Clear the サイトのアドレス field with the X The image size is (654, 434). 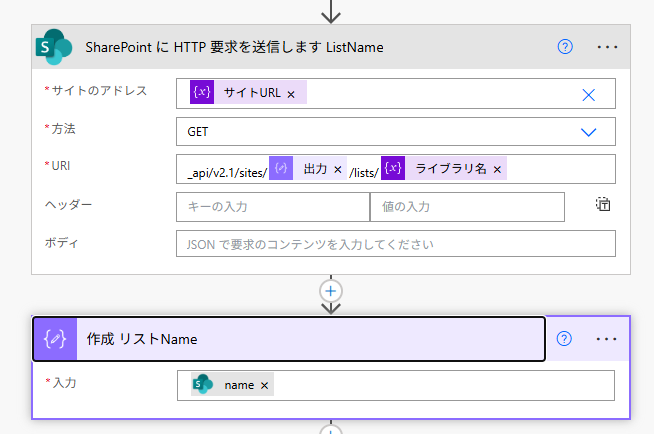point(589,94)
